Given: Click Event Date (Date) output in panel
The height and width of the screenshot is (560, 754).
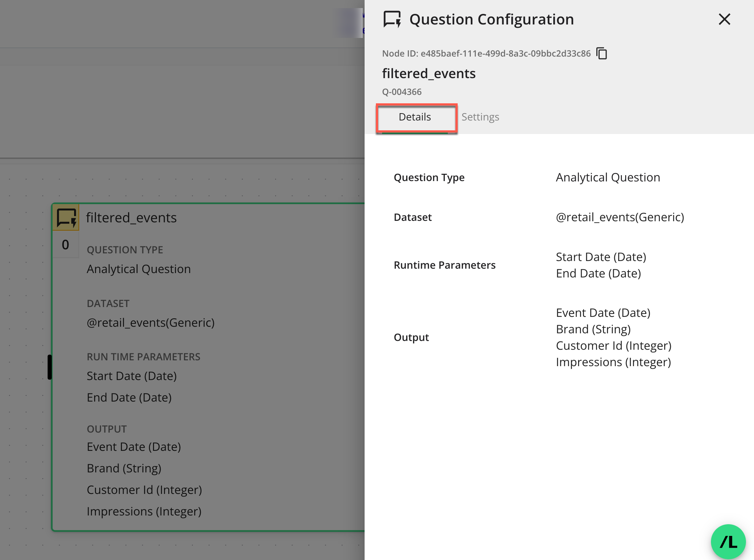Looking at the screenshot, I should [x=603, y=313].
